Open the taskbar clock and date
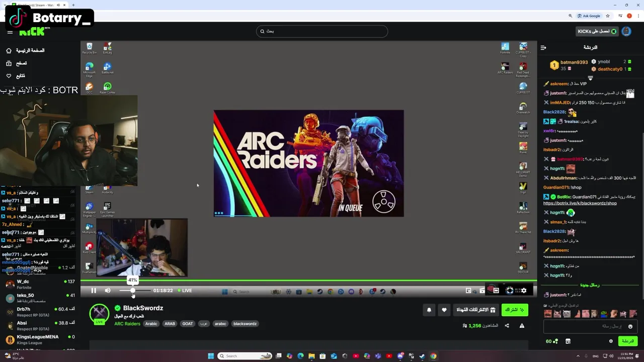Viewport: 644px width, 362px height. pyautogui.click(x=625, y=356)
